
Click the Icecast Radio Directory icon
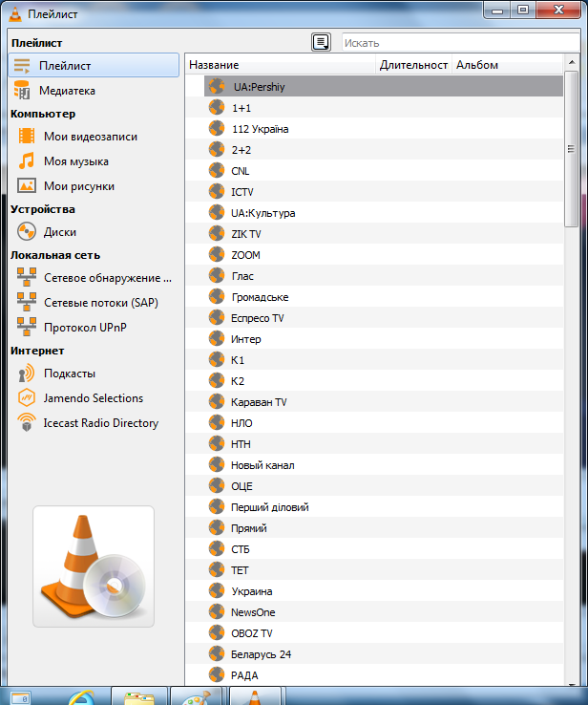pyautogui.click(x=27, y=422)
